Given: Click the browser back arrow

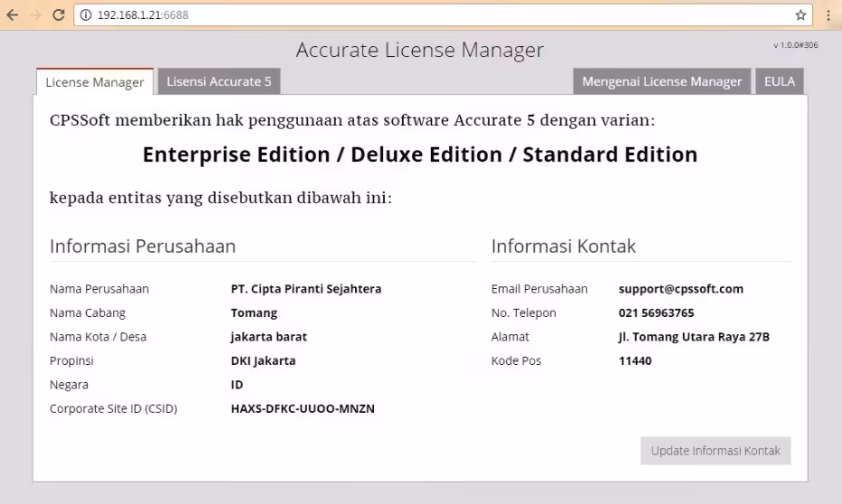Looking at the screenshot, I should click(13, 15).
